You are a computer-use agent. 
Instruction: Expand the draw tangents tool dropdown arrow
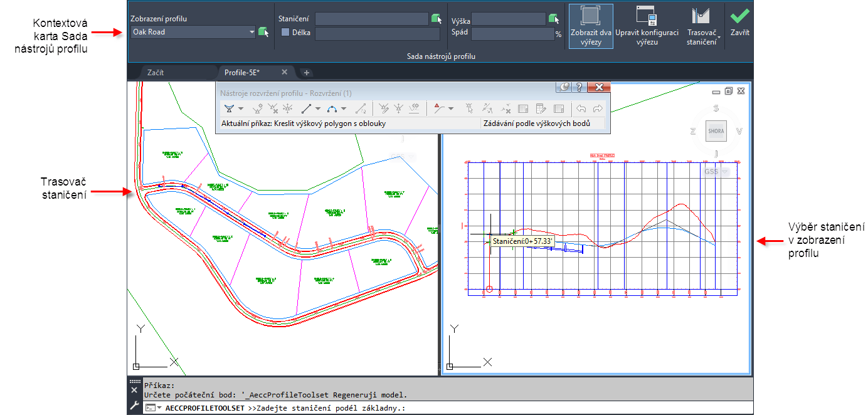pos(241,109)
